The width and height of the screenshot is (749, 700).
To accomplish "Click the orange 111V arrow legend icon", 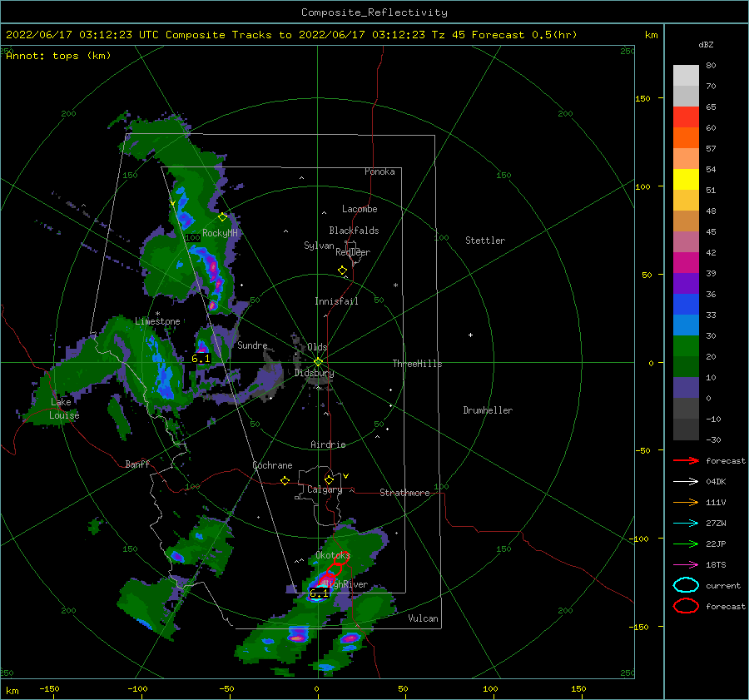I will tap(686, 502).
